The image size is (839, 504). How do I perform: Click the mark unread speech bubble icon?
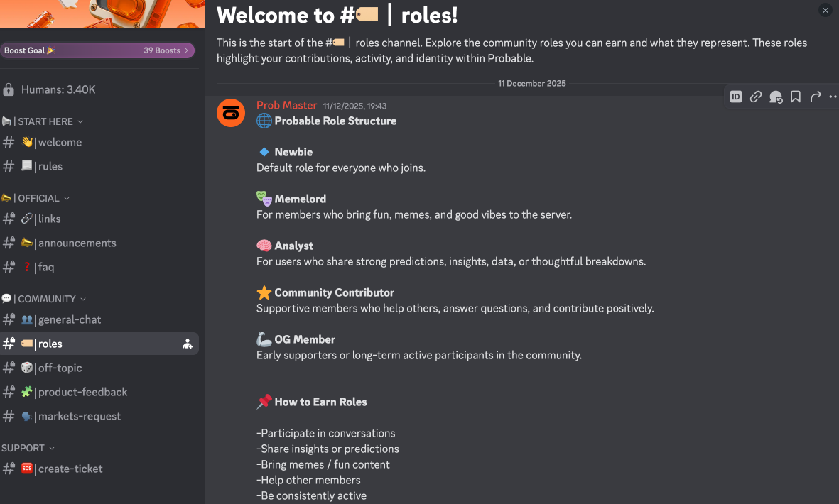click(776, 97)
